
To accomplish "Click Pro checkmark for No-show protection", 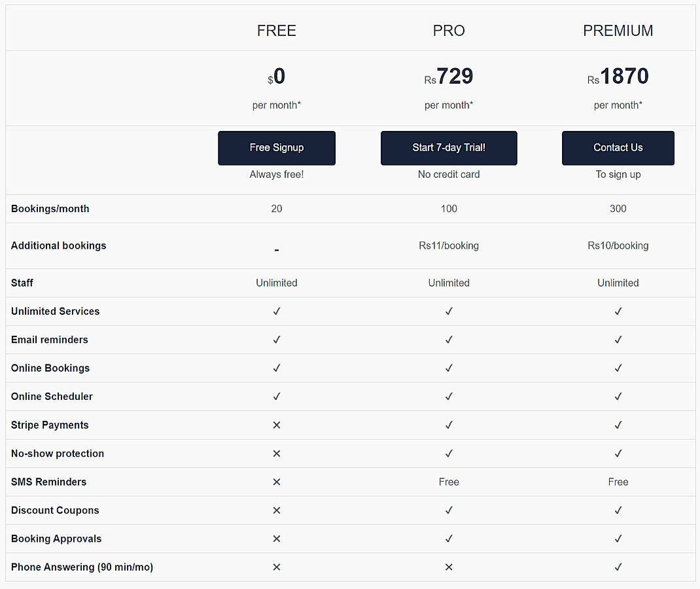I will point(449,454).
